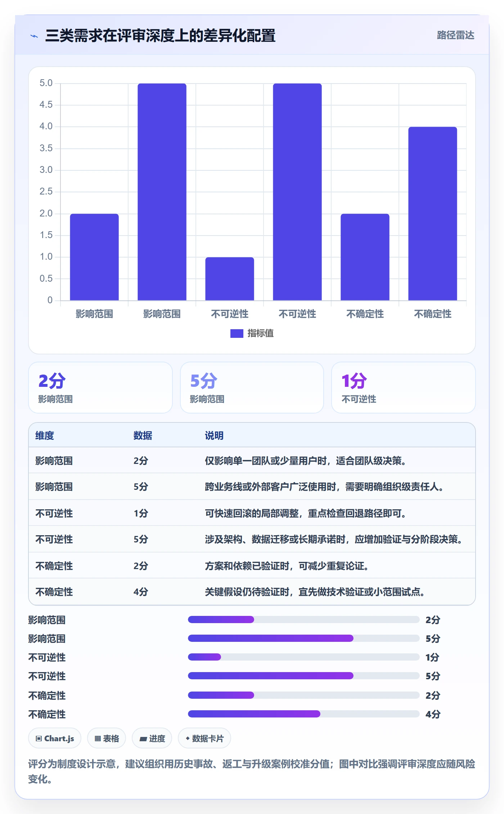
Task: Click the footnote starting with 评分为制度设计示意
Action: pos(252,771)
